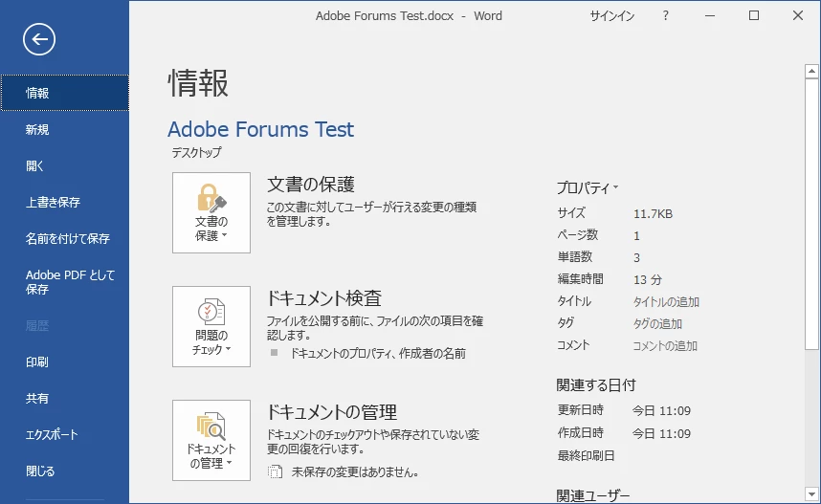Click the 単語数 label

(x=575, y=257)
